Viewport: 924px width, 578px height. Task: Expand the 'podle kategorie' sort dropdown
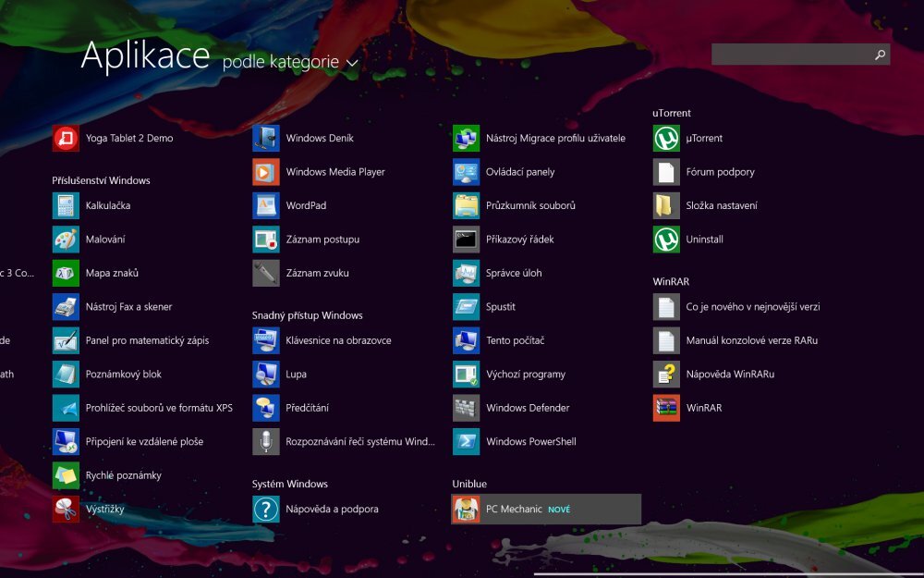pyautogui.click(x=281, y=63)
